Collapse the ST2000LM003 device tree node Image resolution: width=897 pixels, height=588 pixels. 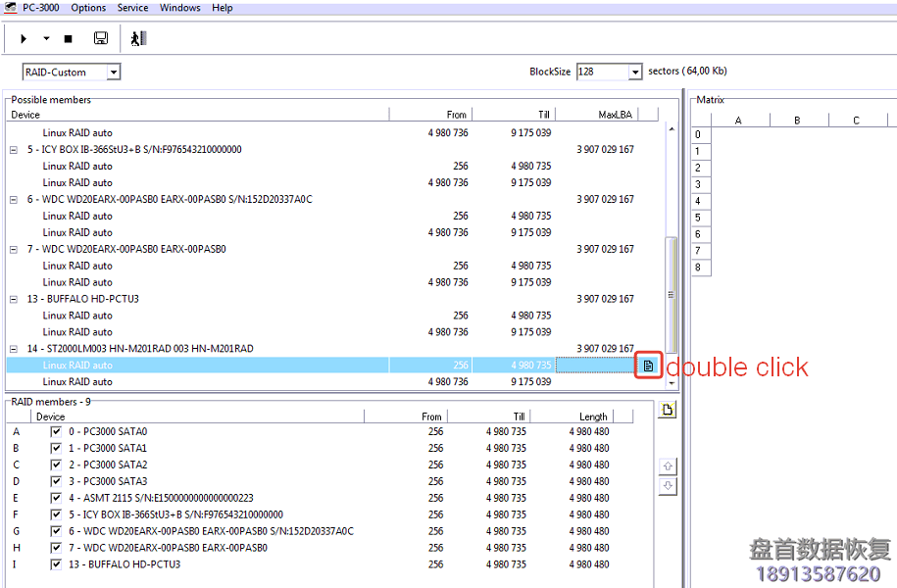point(14,349)
